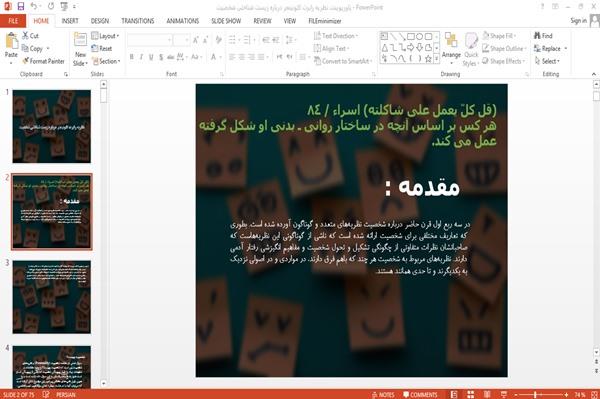Open the Section dropdown menu
The height and width of the screenshot is (399, 600).
(106, 61)
